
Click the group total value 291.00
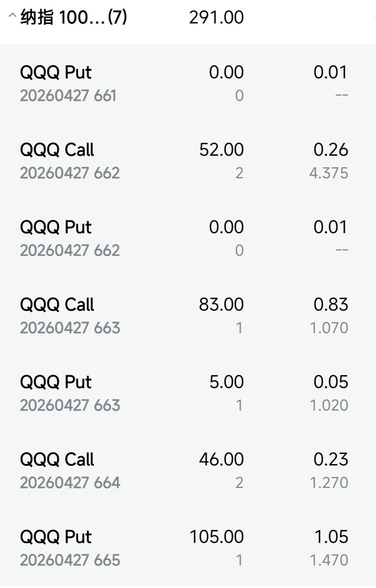tap(216, 18)
